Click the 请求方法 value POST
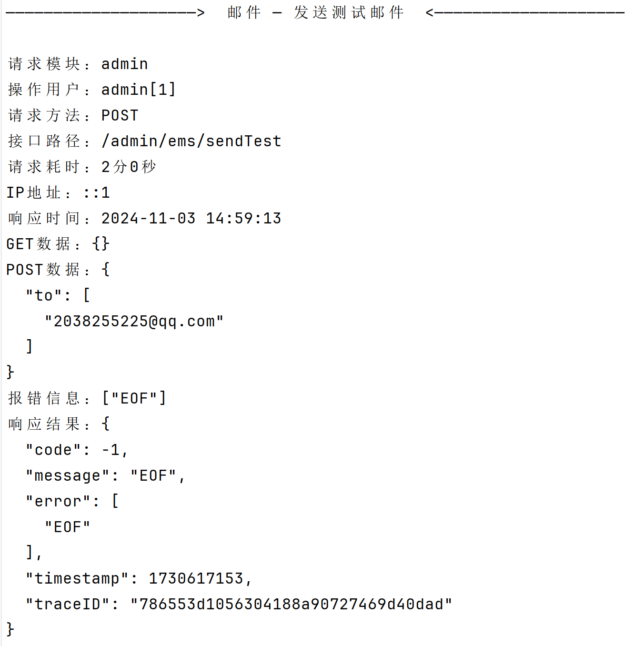 (x=120, y=115)
